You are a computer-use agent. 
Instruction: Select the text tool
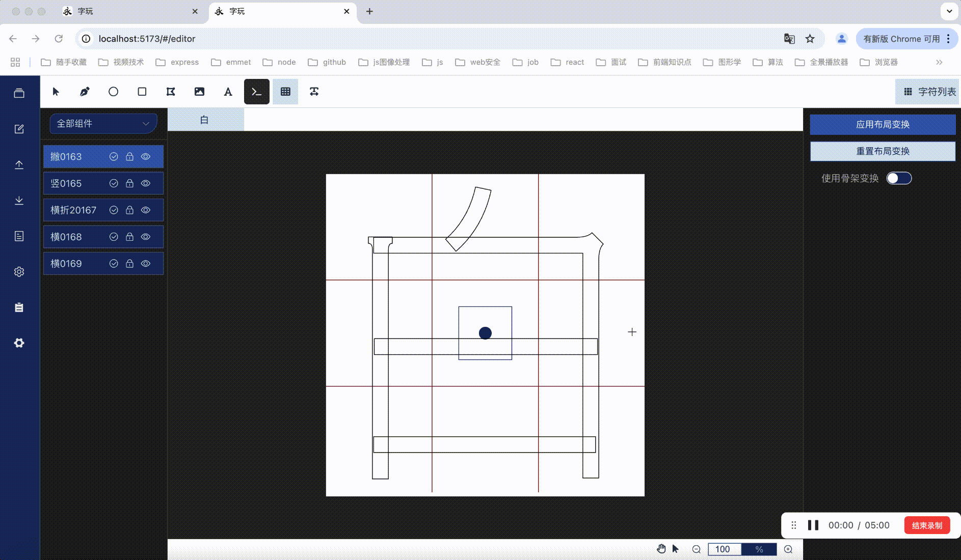[x=228, y=92]
